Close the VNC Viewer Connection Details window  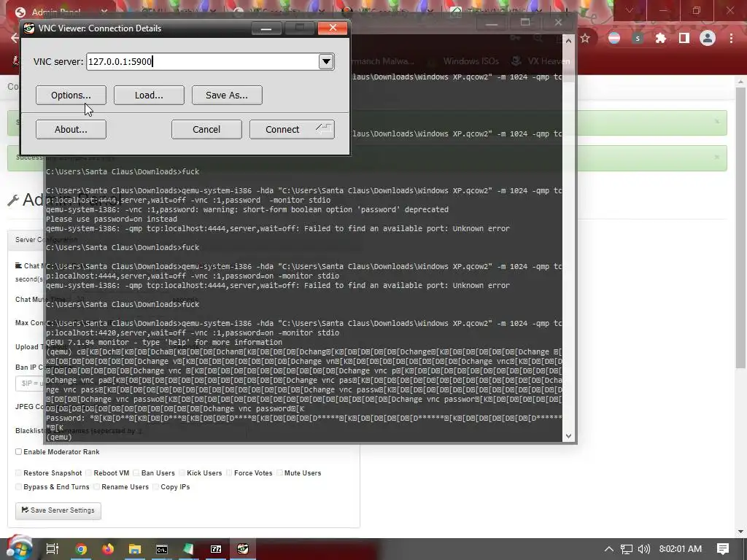click(x=333, y=28)
